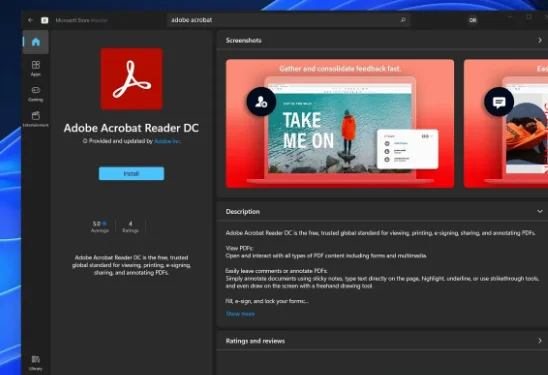Open the second partially visible screenshot

click(x=506, y=123)
